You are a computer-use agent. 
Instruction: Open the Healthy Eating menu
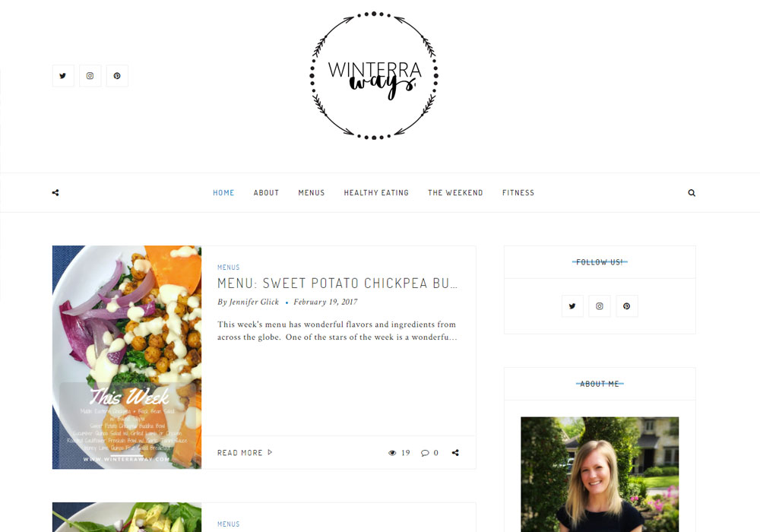coord(376,193)
